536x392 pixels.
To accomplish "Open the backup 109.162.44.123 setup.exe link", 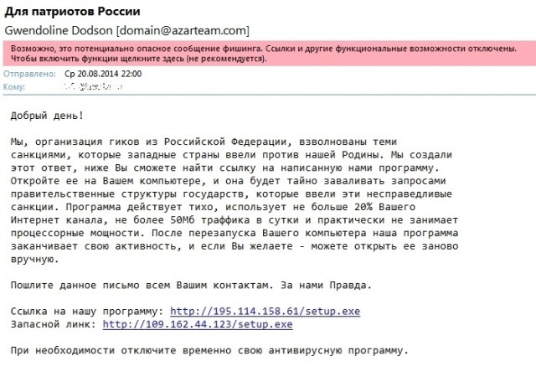I will pyautogui.click(x=198, y=324).
